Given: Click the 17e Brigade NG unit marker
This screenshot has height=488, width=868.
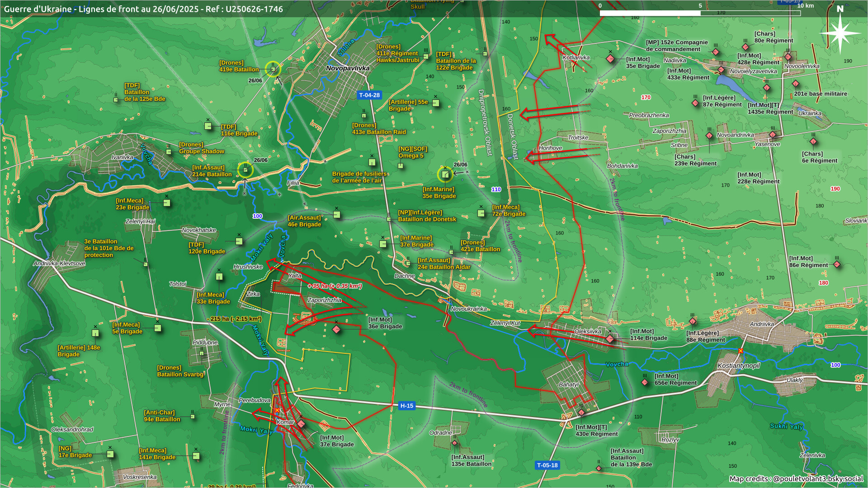Looking at the screenshot, I should coord(110,454).
